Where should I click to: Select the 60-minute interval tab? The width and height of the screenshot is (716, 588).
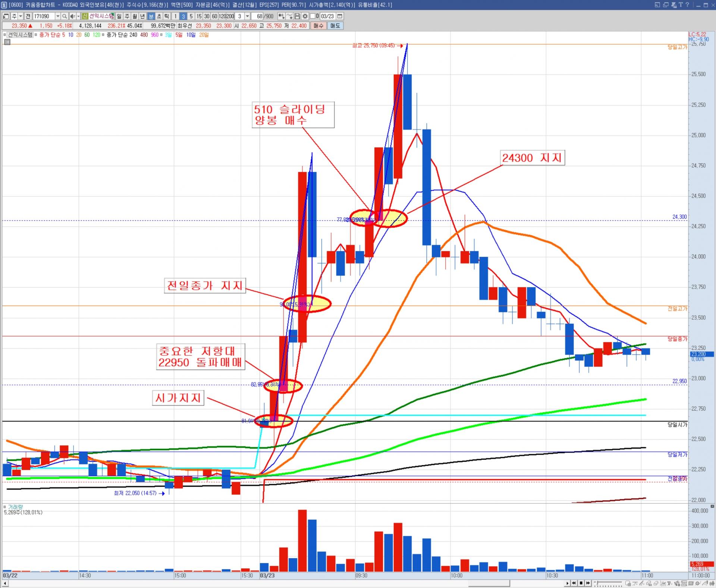tap(214, 16)
